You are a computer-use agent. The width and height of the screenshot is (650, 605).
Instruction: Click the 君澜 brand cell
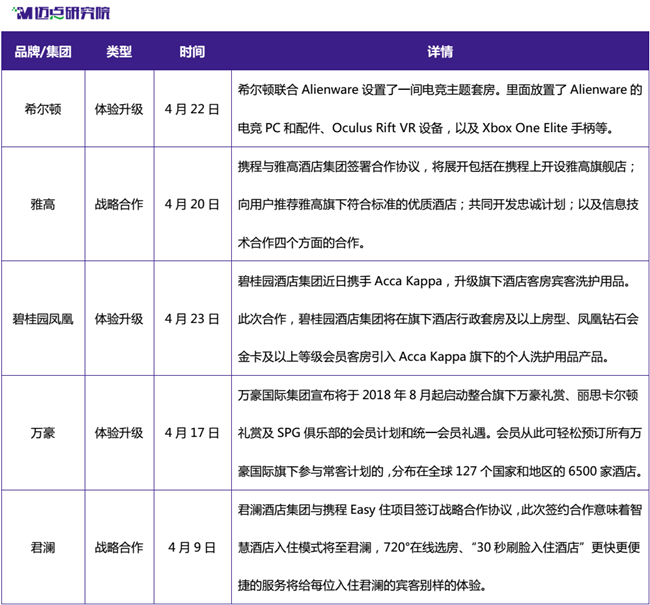43,547
